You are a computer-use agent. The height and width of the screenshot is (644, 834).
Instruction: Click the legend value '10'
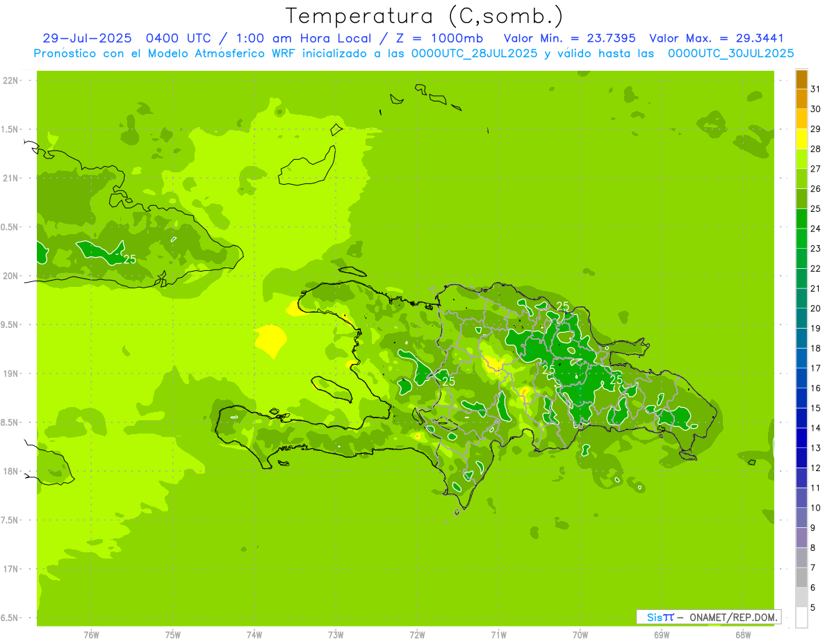(x=815, y=508)
